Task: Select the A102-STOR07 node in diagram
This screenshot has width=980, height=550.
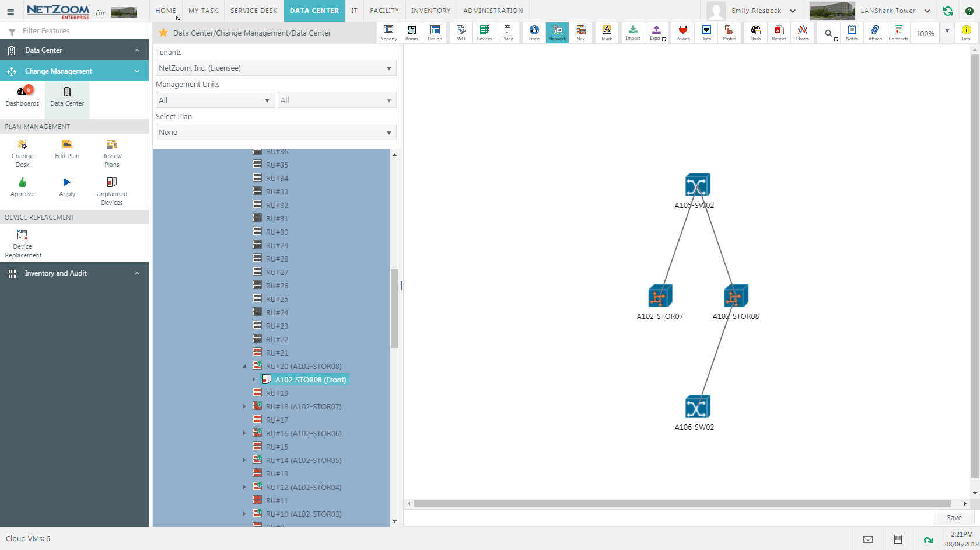Action: coord(660,296)
